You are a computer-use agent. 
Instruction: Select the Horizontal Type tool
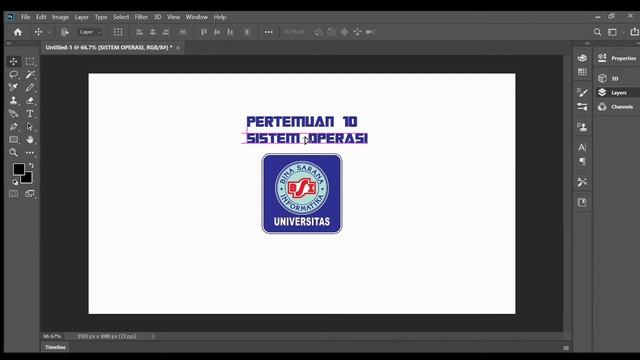tap(30, 113)
